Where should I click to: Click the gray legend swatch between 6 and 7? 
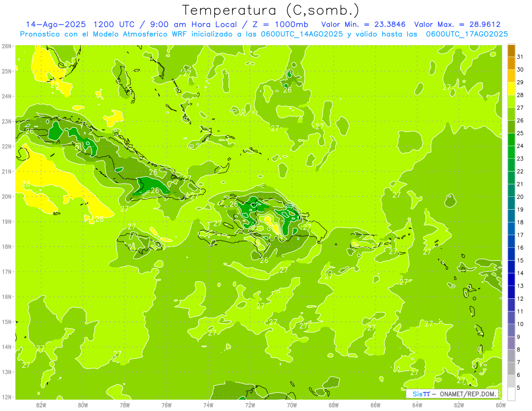(x=511, y=368)
